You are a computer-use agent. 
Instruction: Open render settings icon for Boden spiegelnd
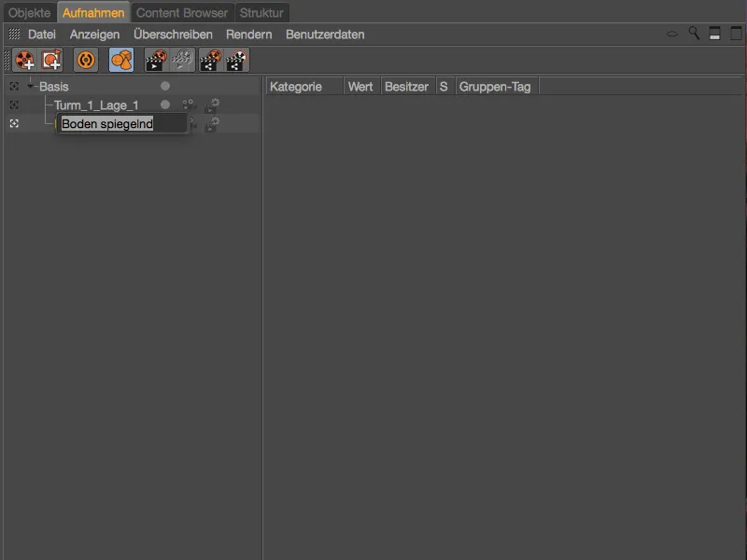click(212, 124)
